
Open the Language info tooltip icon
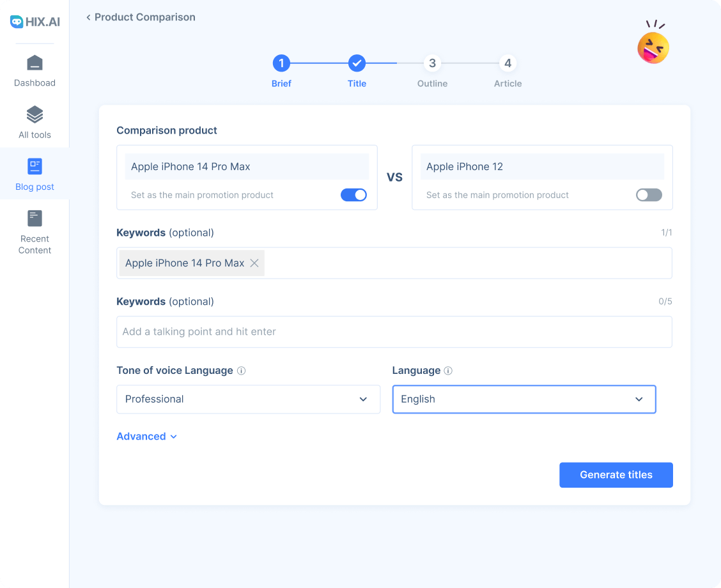coord(448,370)
